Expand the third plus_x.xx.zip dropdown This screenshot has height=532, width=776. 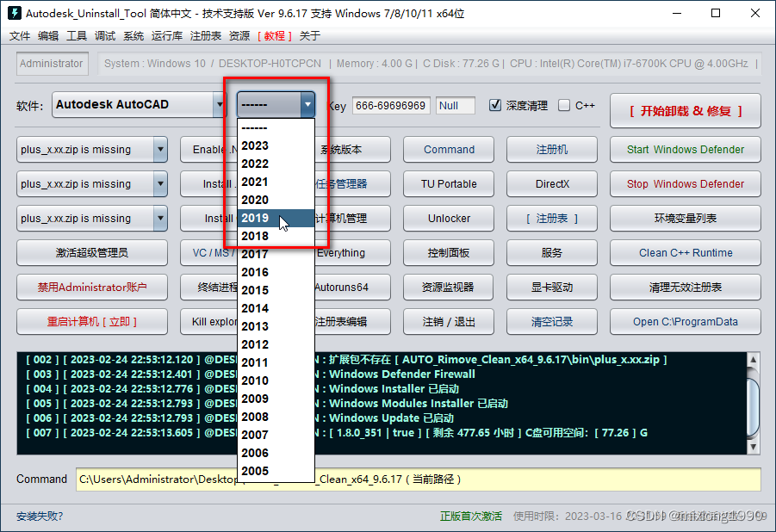click(160, 219)
